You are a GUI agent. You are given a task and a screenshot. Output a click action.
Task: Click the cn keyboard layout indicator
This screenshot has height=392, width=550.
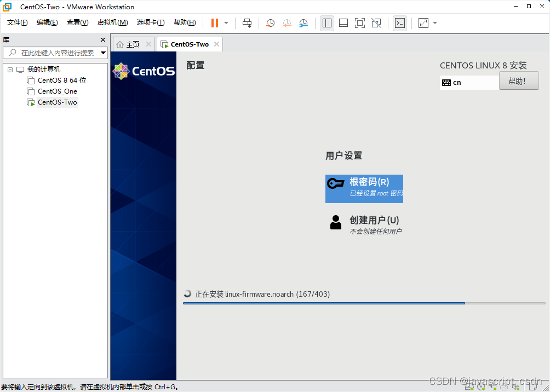(x=469, y=83)
